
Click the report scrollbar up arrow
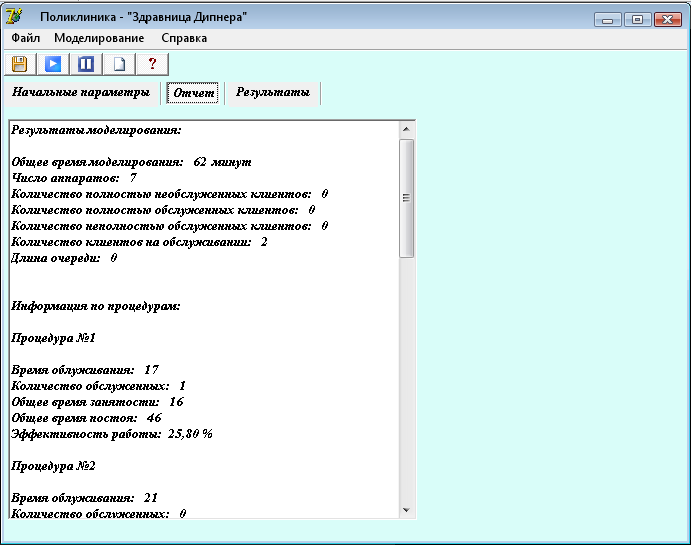tap(406, 130)
